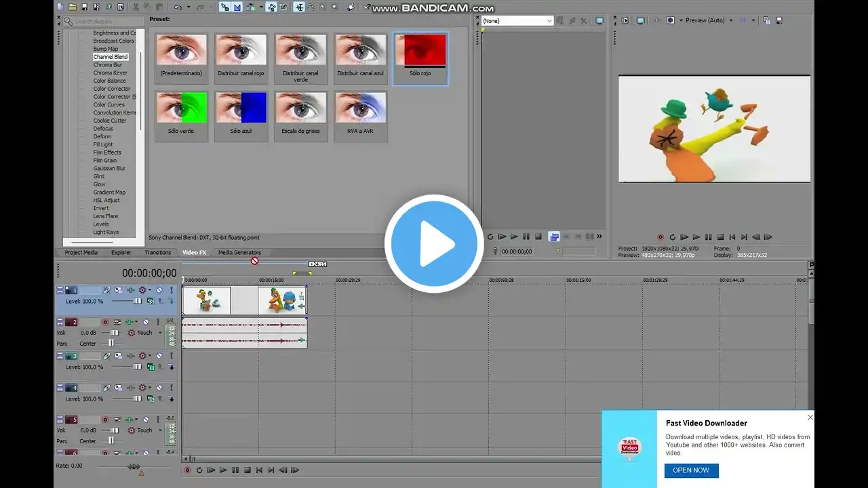Click the track 2 Vol slider

(114, 333)
